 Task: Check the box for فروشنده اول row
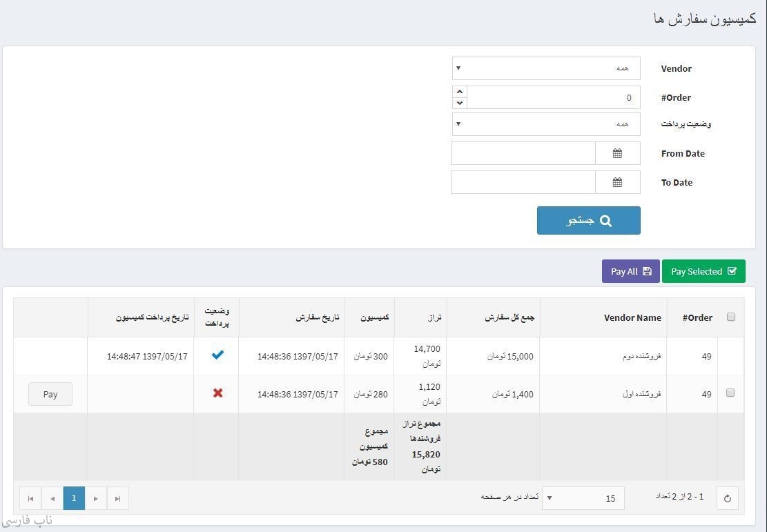tap(730, 393)
